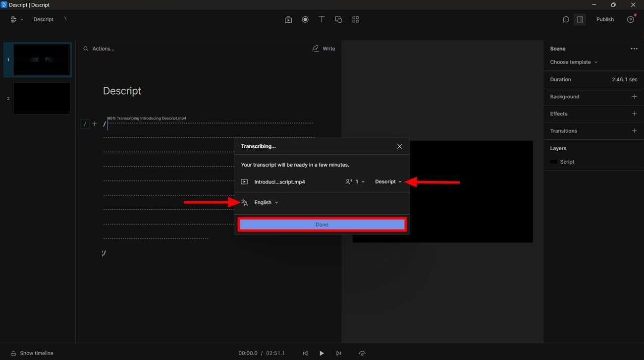Viewport: 644px width, 360px height.
Task: Click the Descript composition title
Action: pos(122,91)
